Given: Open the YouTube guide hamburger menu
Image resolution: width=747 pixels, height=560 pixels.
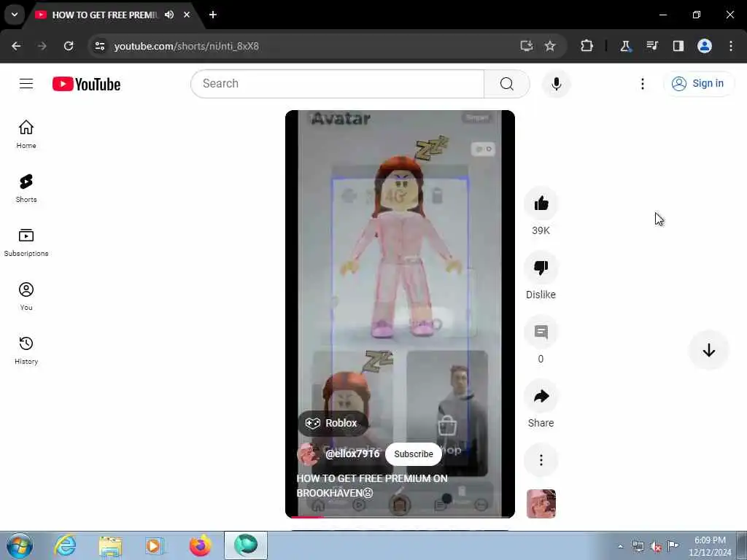Looking at the screenshot, I should pos(26,84).
